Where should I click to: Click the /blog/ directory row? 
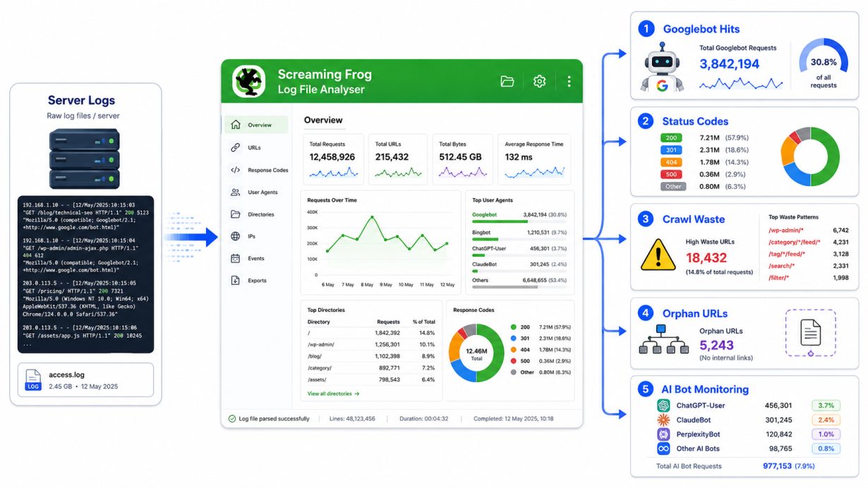371,356
